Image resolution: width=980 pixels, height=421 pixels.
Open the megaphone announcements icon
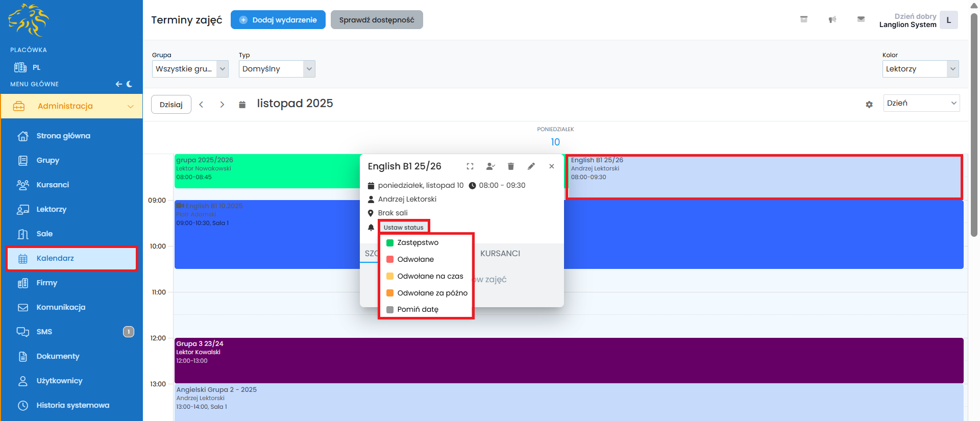tap(832, 20)
